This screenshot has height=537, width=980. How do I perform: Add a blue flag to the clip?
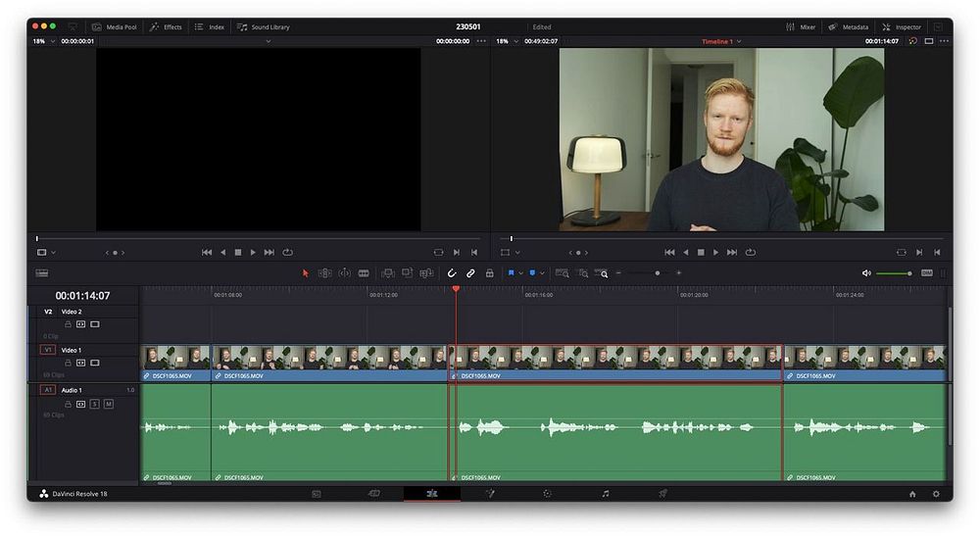511,273
